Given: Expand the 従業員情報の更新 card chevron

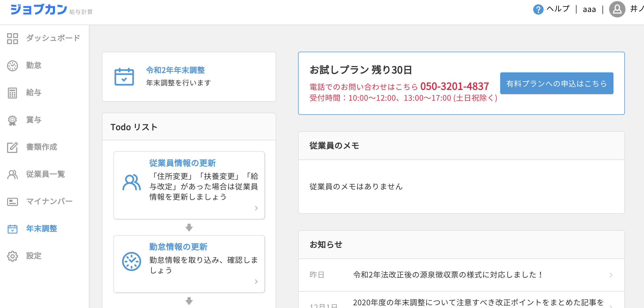Looking at the screenshot, I should (256, 208).
